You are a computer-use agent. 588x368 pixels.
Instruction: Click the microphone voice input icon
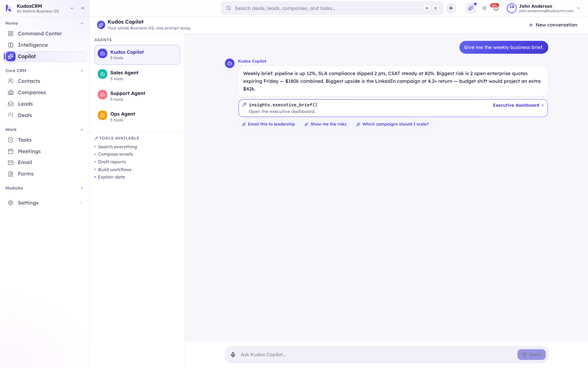coord(233,355)
